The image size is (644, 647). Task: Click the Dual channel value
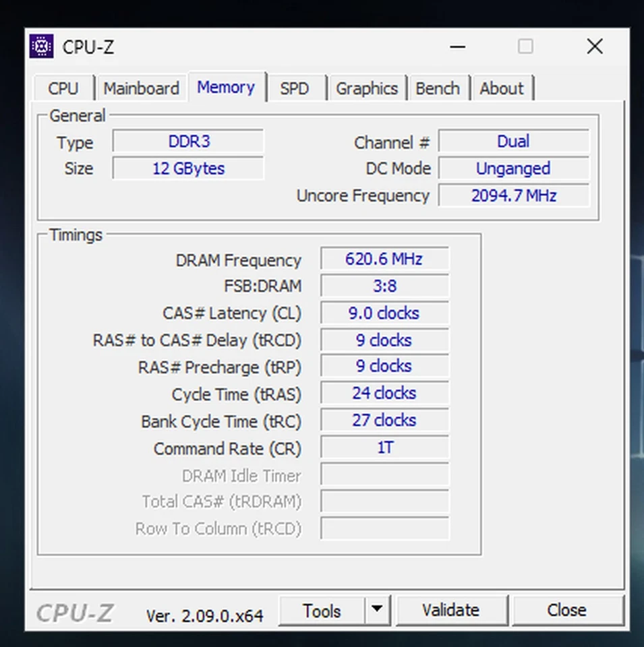tap(514, 142)
